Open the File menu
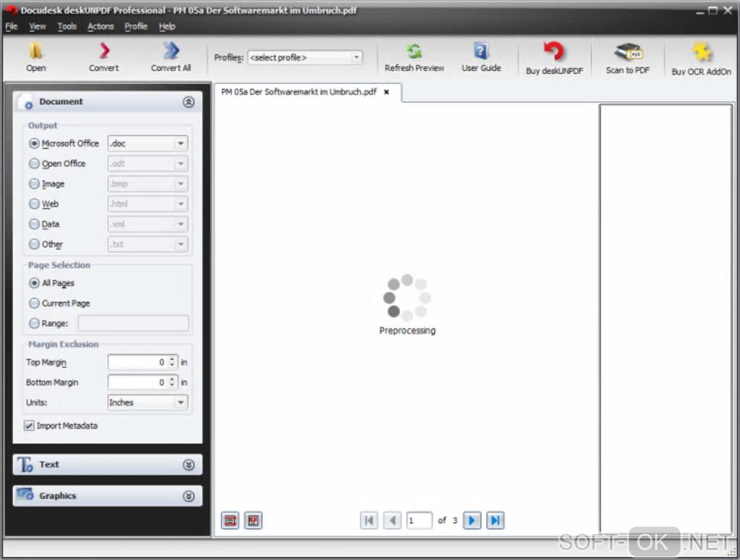The width and height of the screenshot is (740, 560). click(12, 26)
